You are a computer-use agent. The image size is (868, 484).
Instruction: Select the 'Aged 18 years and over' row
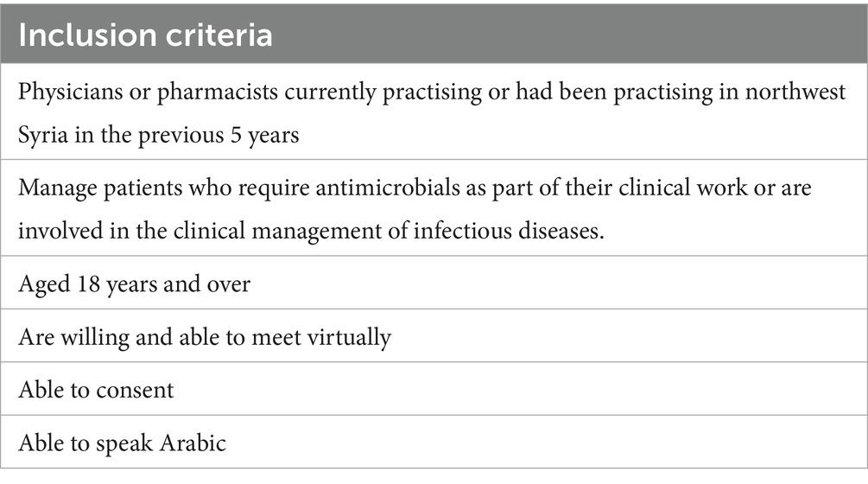434,283
